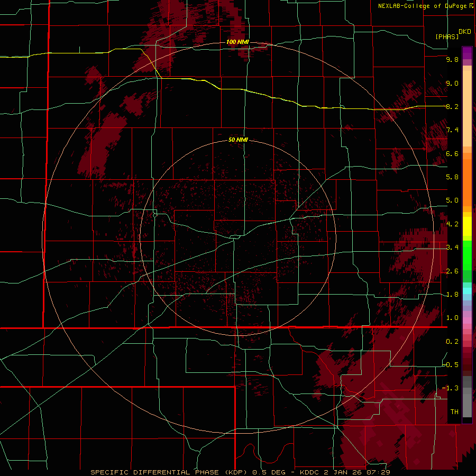Click the TH label on color scale
Image resolution: width=476 pixels, height=476 pixels.
tap(454, 412)
